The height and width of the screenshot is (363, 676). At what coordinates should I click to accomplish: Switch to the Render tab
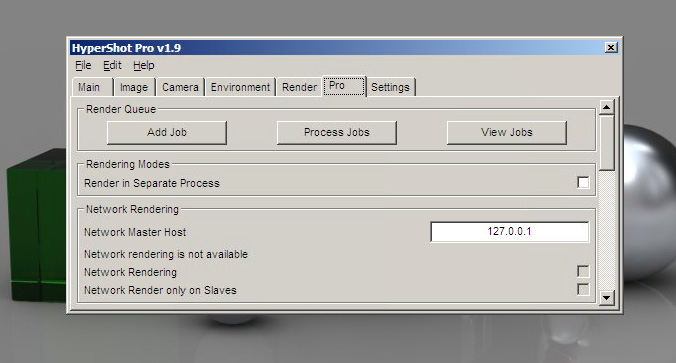coord(299,88)
